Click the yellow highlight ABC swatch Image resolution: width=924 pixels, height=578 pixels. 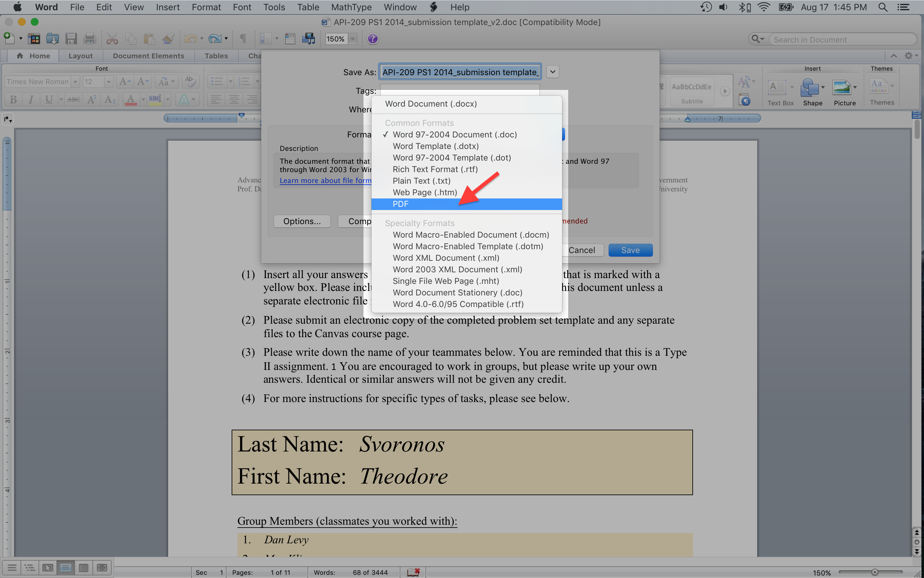[155, 100]
